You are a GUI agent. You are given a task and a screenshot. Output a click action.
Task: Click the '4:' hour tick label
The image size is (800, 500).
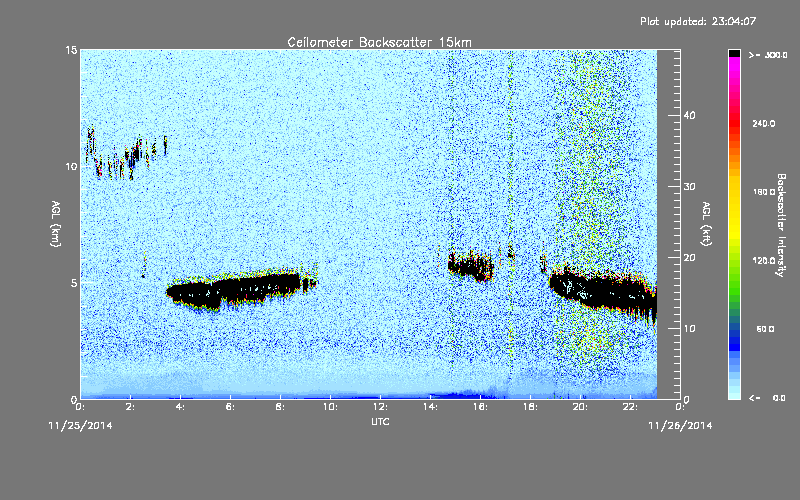click(x=181, y=407)
